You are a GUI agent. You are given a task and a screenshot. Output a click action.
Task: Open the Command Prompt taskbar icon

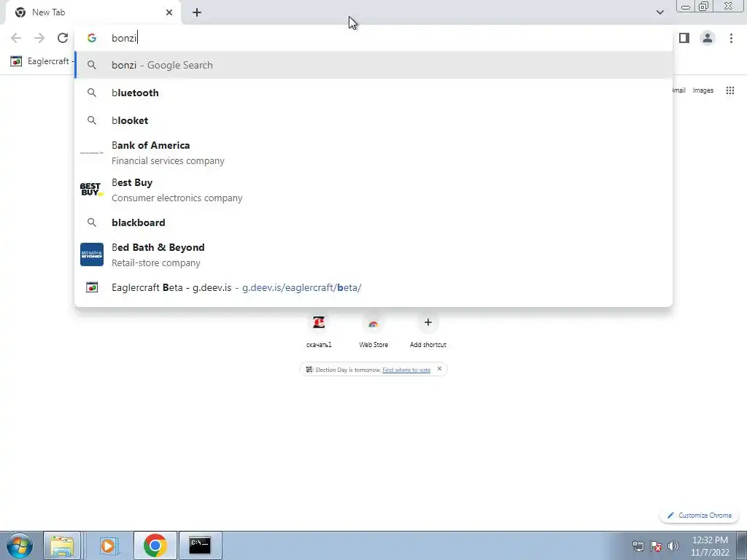tap(200, 545)
